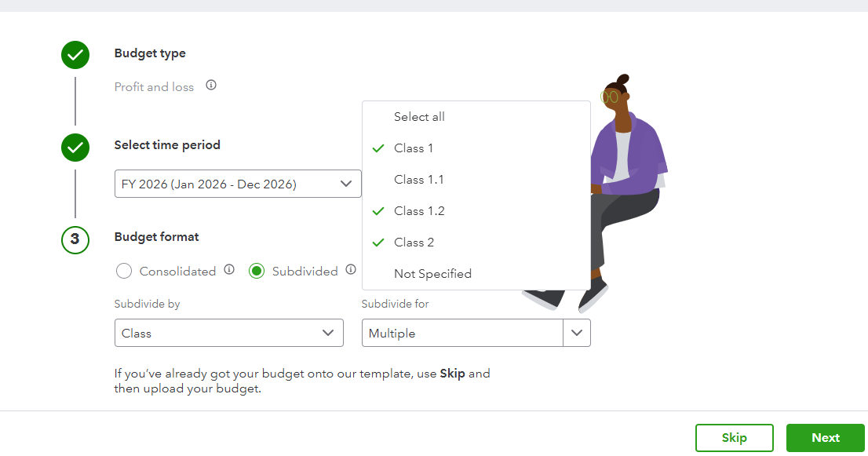Image resolution: width=868 pixels, height=456 pixels.
Task: Show info for the Subdivided option
Action: click(351, 270)
